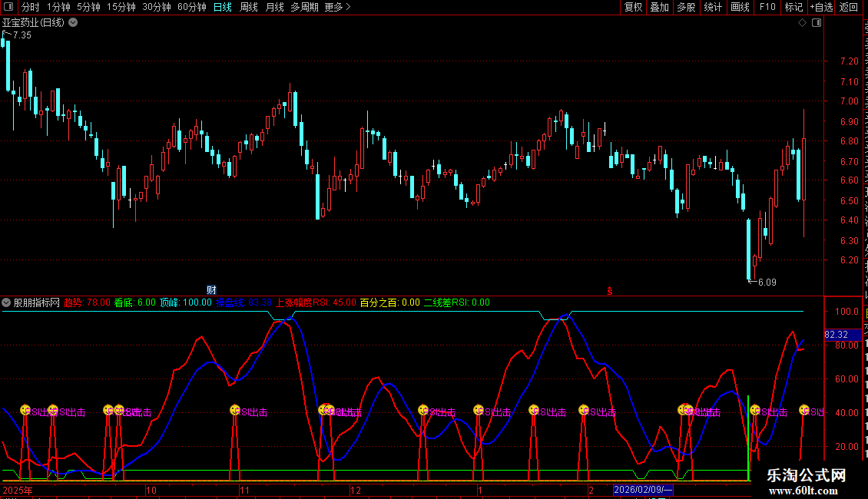Add stock with +自选 button
Image resolution: width=868 pixels, height=499 pixels.
point(821,7)
